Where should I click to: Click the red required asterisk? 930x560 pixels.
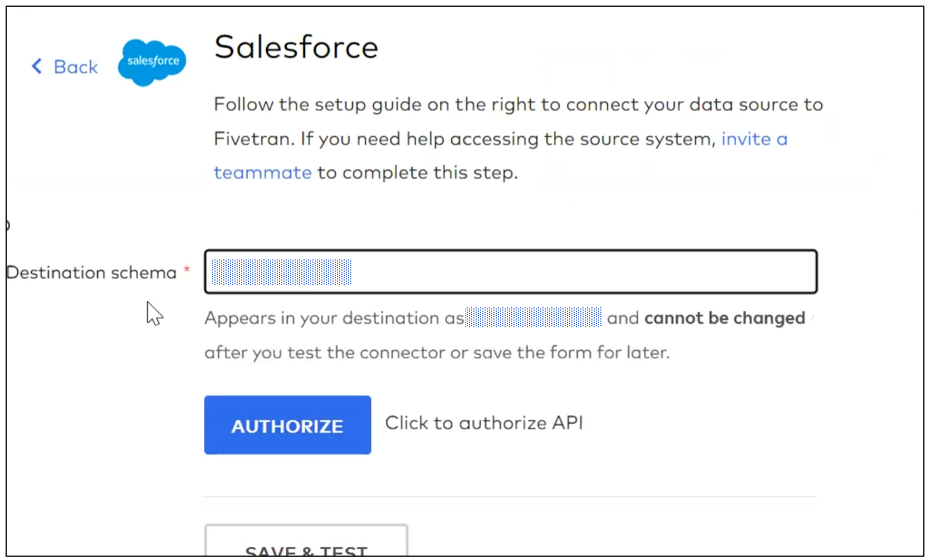(187, 269)
